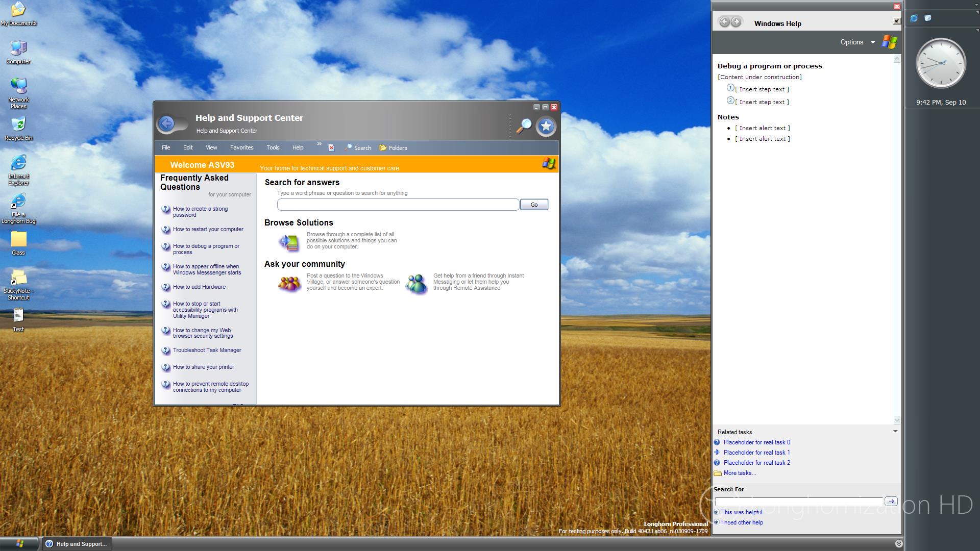Open the Folders toolbar button
980x551 pixels.
pos(393,148)
